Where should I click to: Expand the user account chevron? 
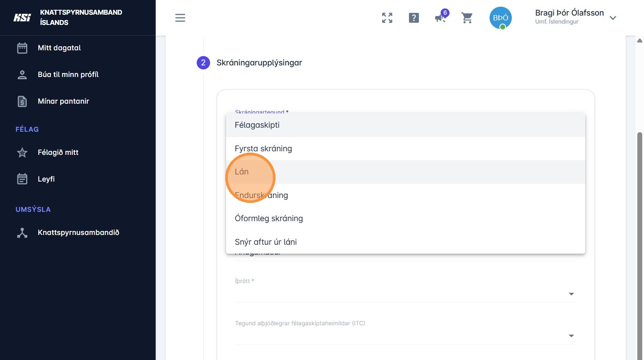pyautogui.click(x=613, y=18)
